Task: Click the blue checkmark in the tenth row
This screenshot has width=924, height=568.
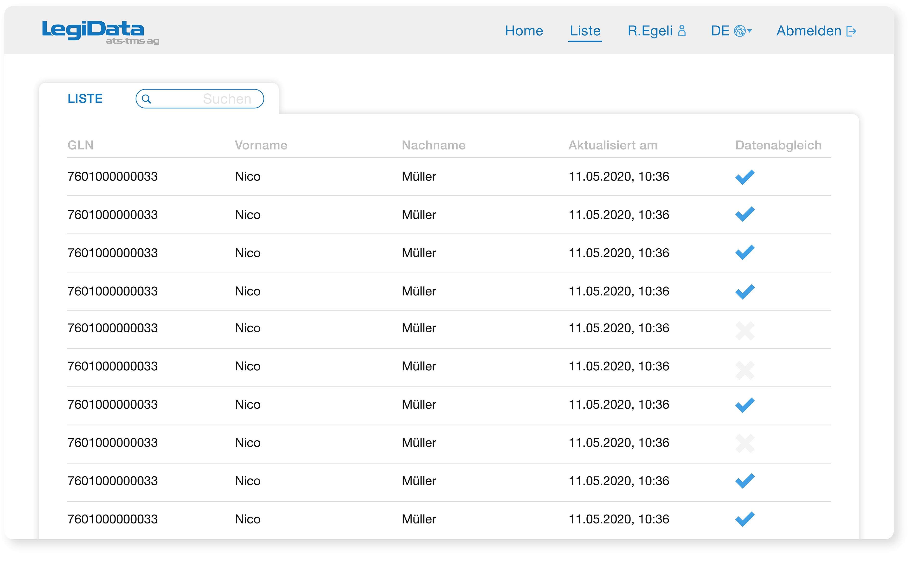Action: point(745,519)
